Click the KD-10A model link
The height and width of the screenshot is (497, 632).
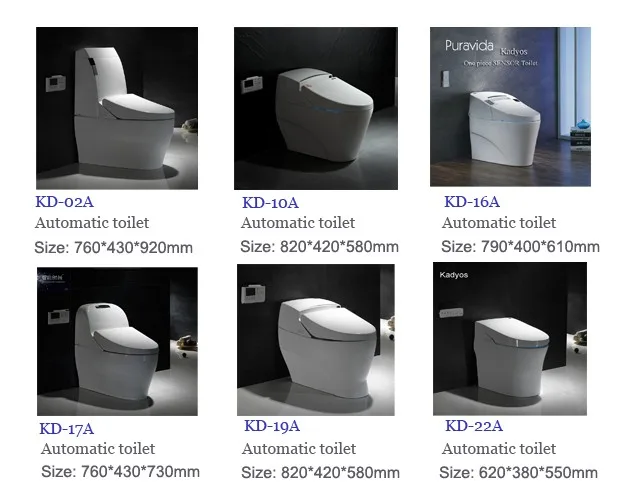pos(270,203)
